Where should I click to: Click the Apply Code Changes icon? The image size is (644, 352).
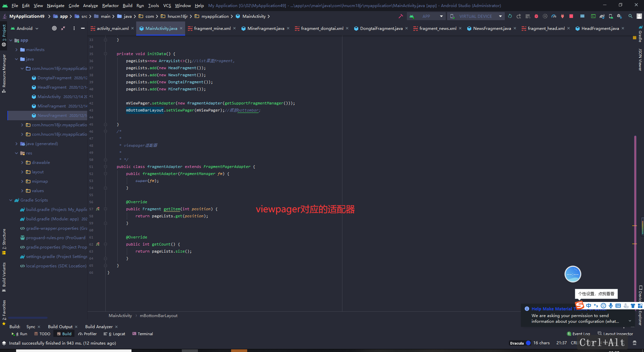[528, 16]
